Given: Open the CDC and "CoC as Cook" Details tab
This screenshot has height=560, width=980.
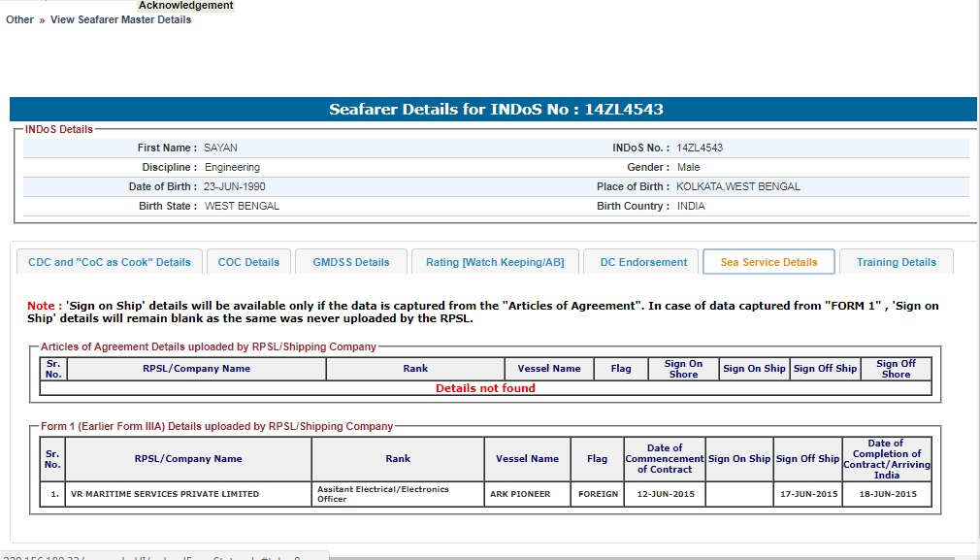Looking at the screenshot, I should pyautogui.click(x=110, y=262).
